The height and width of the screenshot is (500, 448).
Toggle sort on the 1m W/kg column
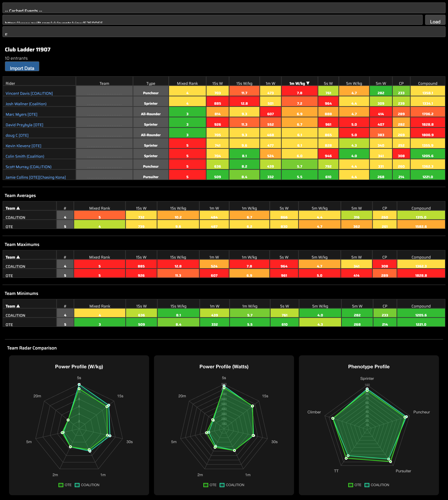tap(299, 83)
